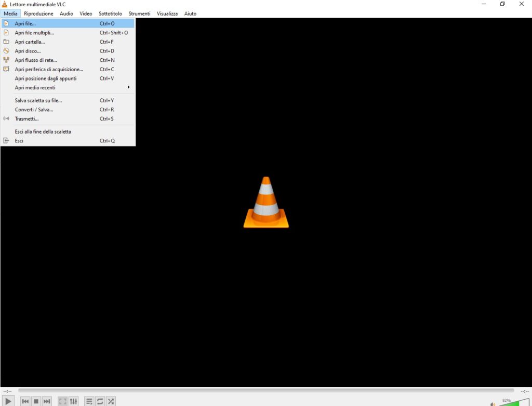Mute audio with the speaker icon
532x406 pixels.
click(493, 404)
